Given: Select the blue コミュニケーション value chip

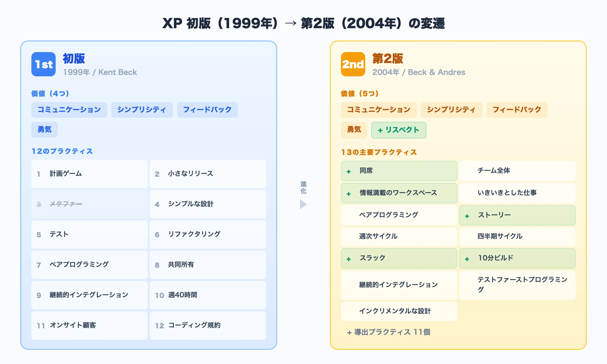Looking at the screenshot, I should click(69, 110).
